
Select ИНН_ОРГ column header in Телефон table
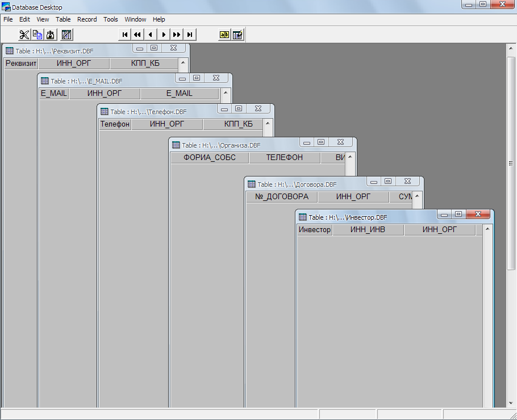pos(167,124)
